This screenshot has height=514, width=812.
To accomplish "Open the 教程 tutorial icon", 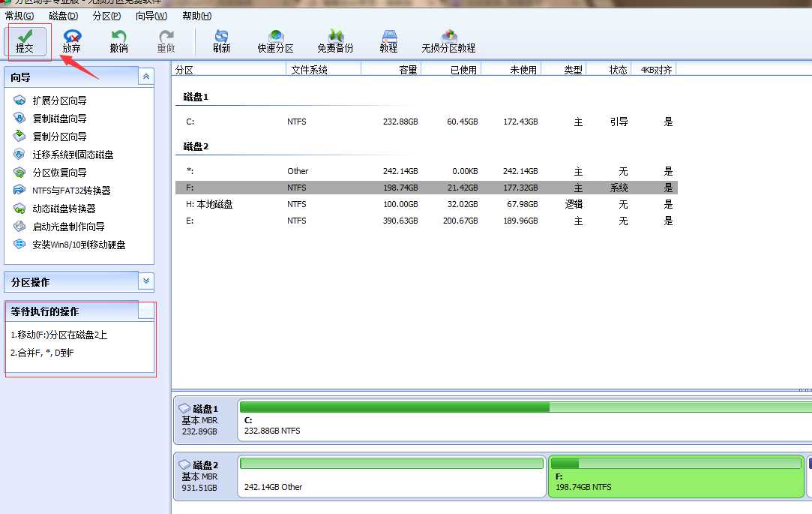I will coord(388,36).
